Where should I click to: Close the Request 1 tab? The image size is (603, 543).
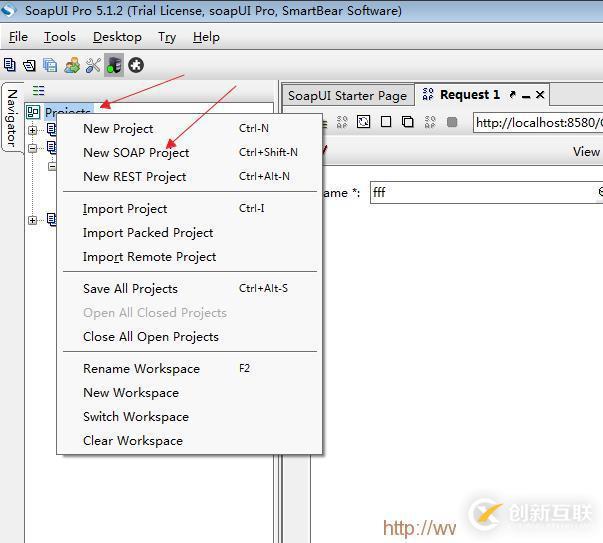tap(540, 95)
